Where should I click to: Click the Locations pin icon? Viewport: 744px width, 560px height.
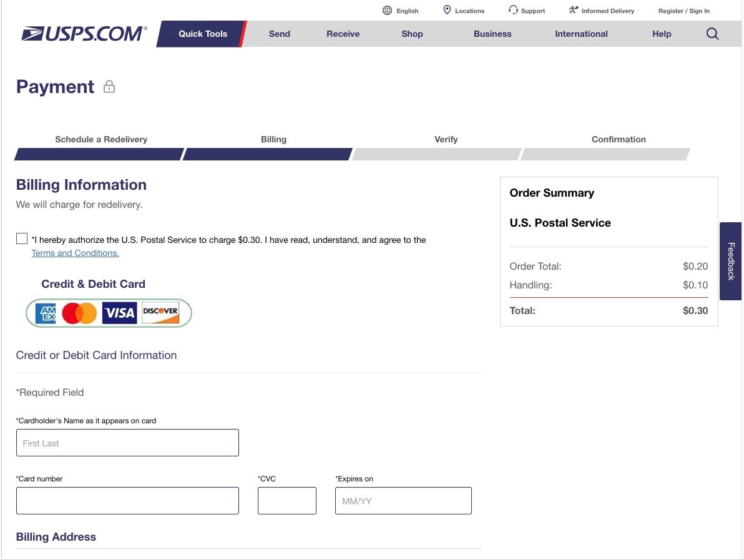(447, 10)
